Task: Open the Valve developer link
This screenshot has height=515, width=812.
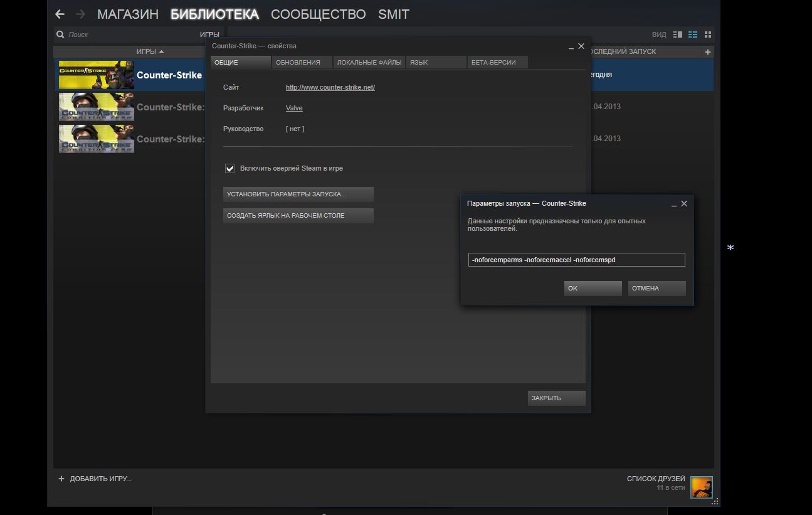Action: (294, 108)
